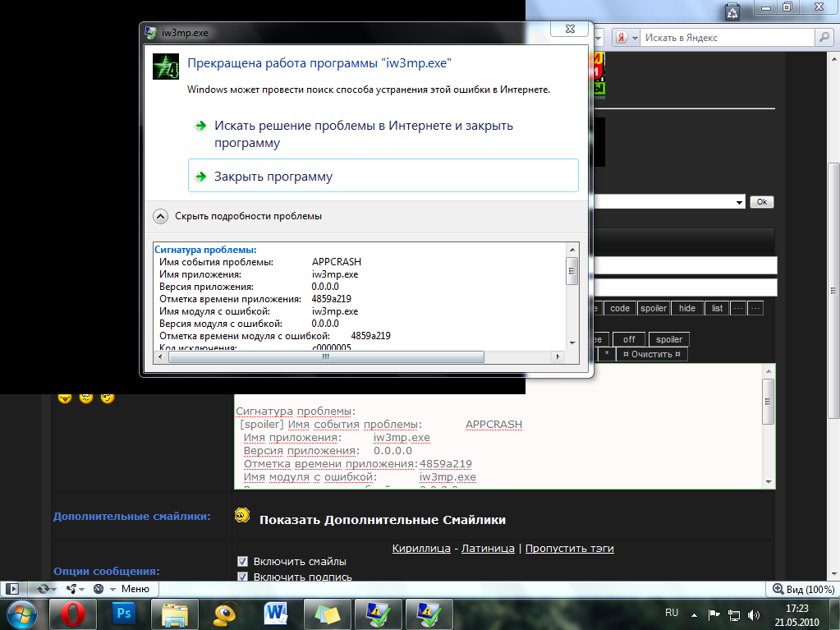Click the Opera Turbo icon in status bar
840x630 pixels.
pos(99,589)
